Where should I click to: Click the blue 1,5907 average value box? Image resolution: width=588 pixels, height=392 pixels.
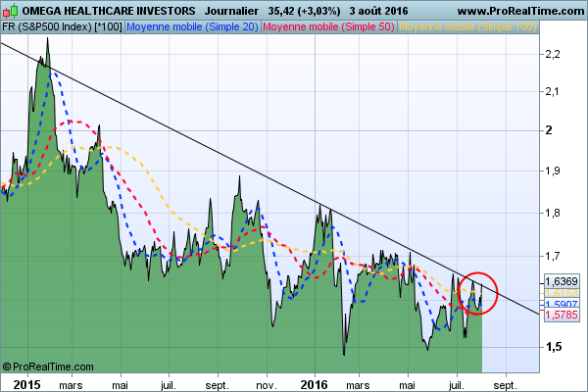pos(561,304)
